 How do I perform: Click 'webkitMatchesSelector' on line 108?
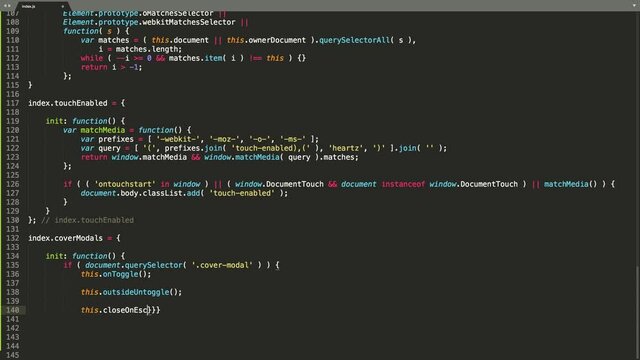click(x=189, y=22)
